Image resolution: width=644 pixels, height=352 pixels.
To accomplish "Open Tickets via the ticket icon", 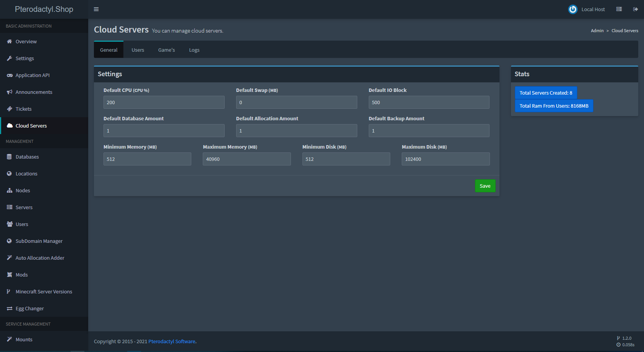I will (10, 109).
